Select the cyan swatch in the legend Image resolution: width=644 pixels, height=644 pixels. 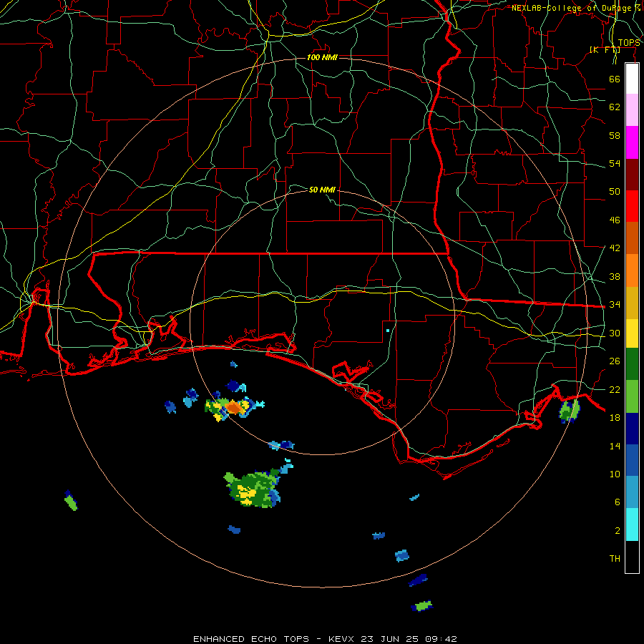(632, 525)
